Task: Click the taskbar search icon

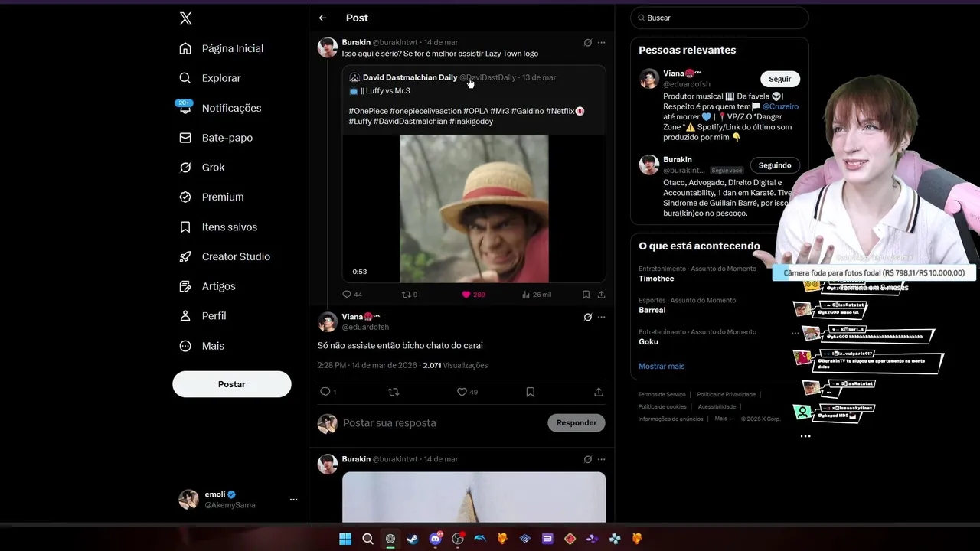Action: [367, 539]
